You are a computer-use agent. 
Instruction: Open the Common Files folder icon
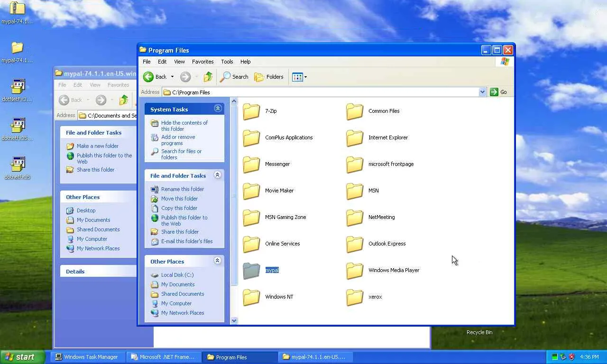(355, 111)
